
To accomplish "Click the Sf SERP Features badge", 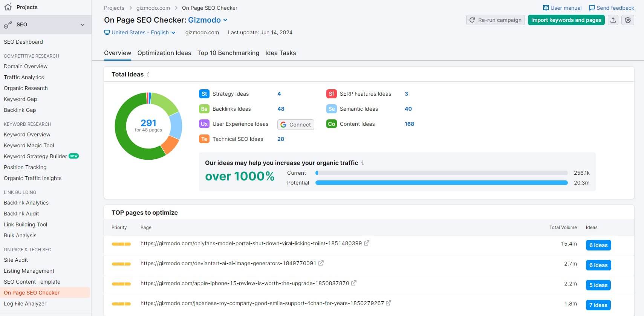I will (332, 94).
